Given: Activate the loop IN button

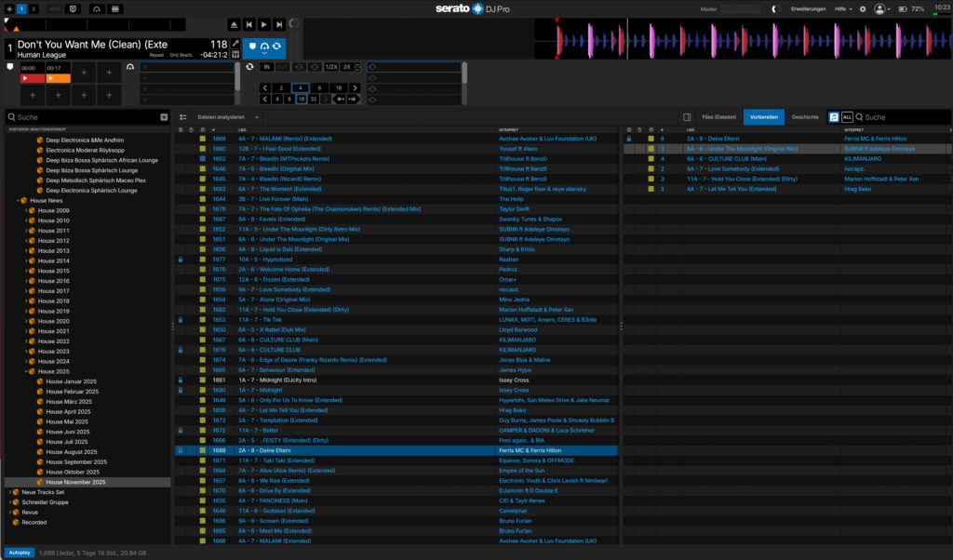Looking at the screenshot, I should click(267, 67).
